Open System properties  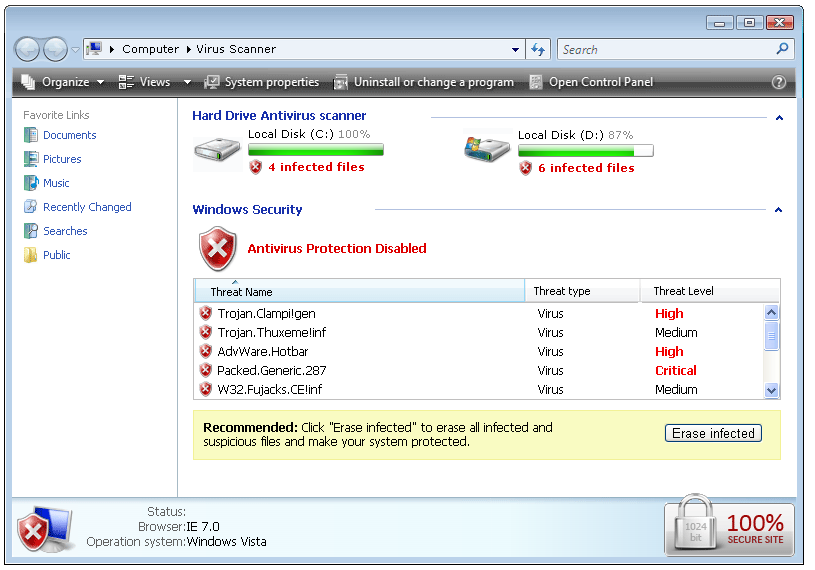[261, 82]
